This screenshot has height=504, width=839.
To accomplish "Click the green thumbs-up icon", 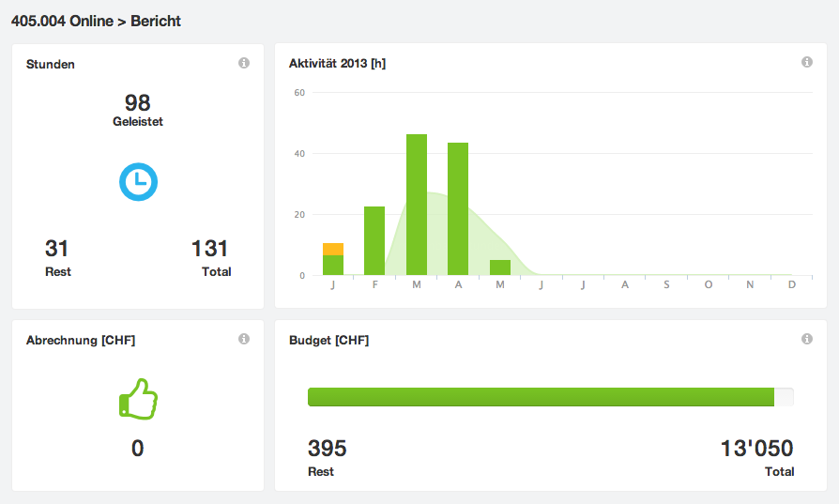I will 138,399.
